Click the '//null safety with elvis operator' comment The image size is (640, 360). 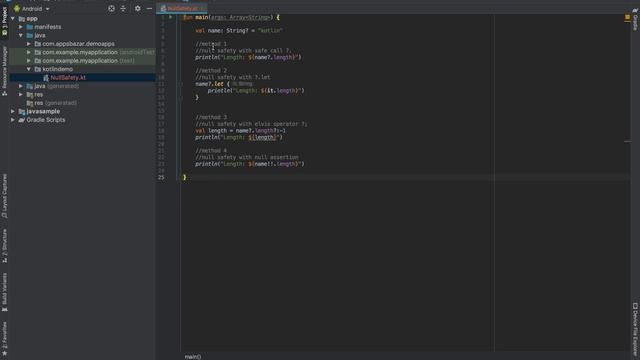(251, 124)
